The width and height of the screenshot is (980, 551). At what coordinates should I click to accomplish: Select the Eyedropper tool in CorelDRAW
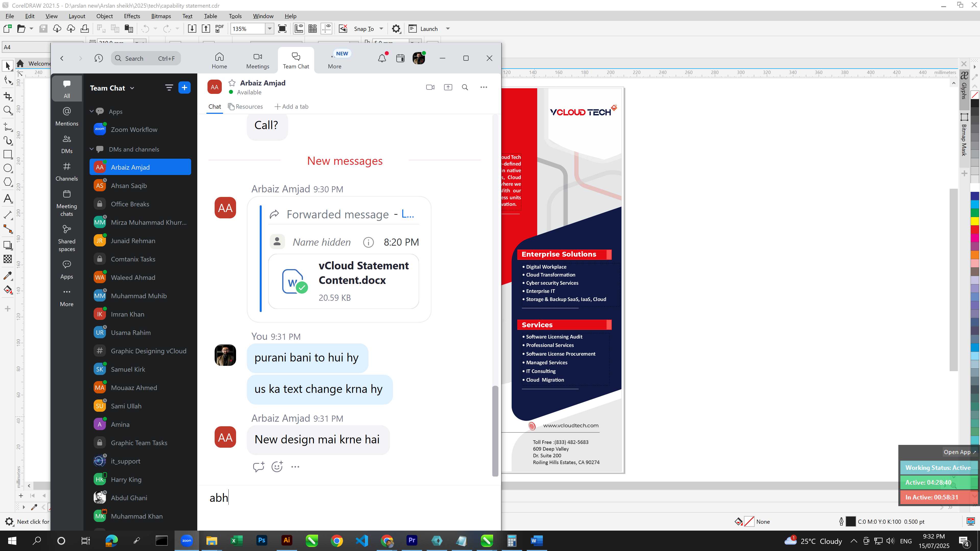8,276
